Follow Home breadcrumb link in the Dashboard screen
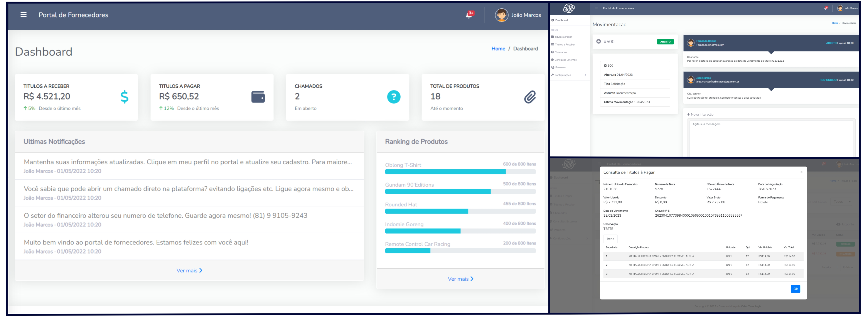Viewport: 868px width, 320px height. tap(498, 49)
